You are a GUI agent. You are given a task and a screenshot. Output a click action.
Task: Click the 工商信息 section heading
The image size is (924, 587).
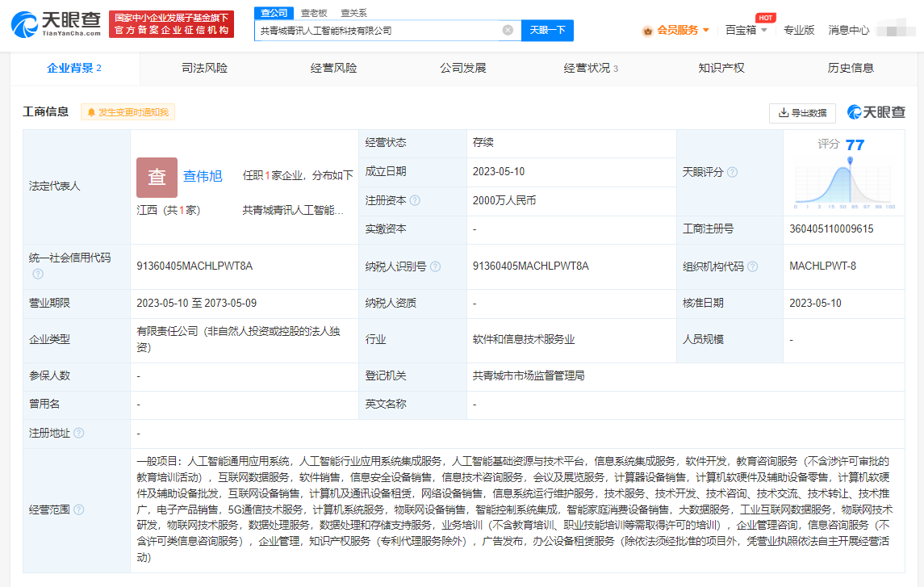[x=45, y=112]
